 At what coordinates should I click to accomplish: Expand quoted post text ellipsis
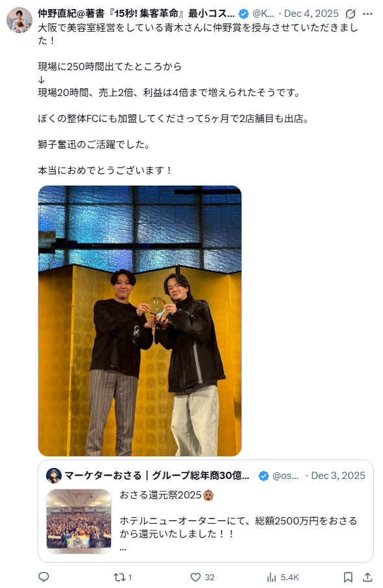click(x=123, y=548)
